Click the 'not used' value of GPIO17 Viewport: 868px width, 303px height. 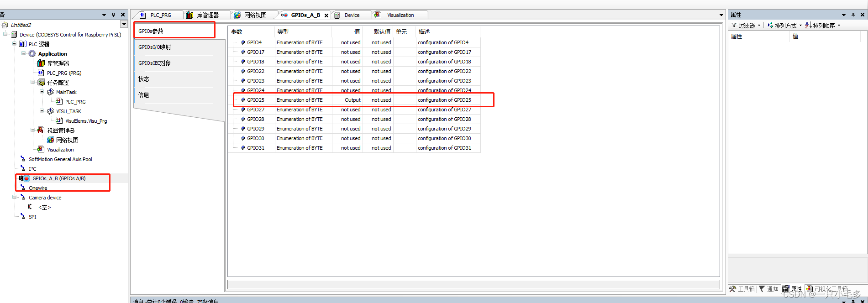[351, 52]
